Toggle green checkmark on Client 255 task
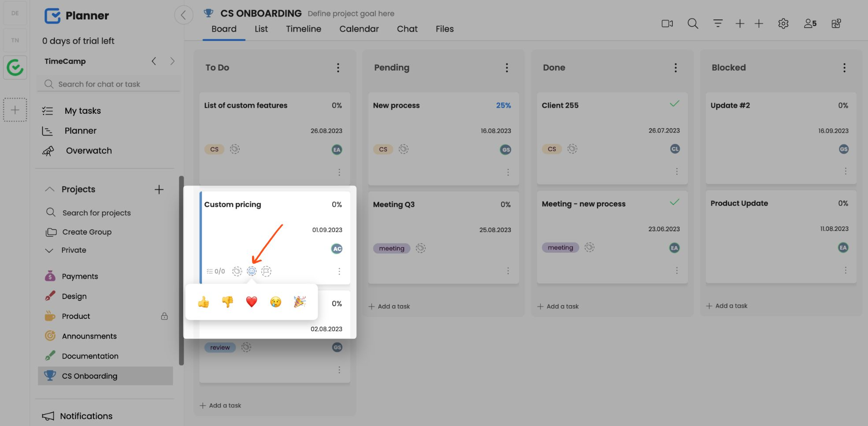The height and width of the screenshot is (426, 868). pos(674,104)
